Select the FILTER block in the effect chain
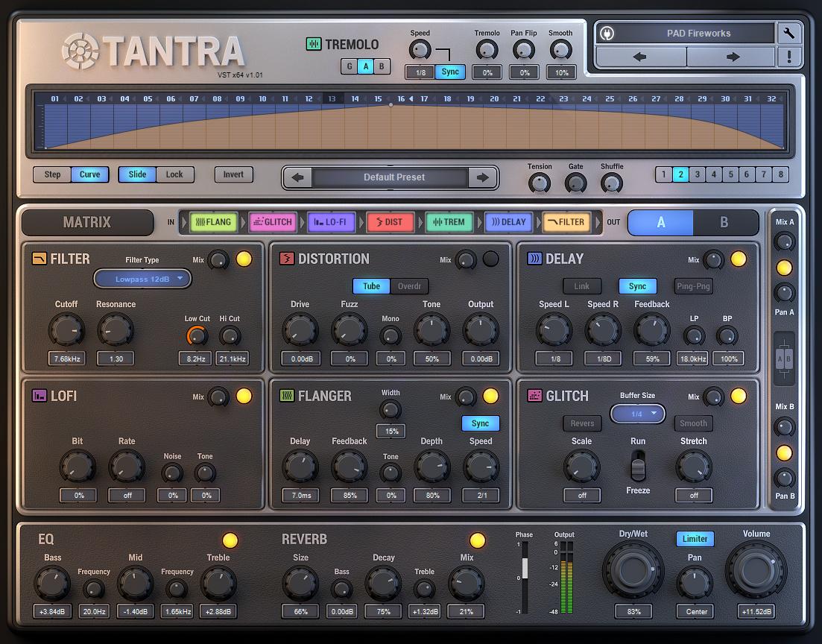This screenshot has width=822, height=644. (566, 222)
